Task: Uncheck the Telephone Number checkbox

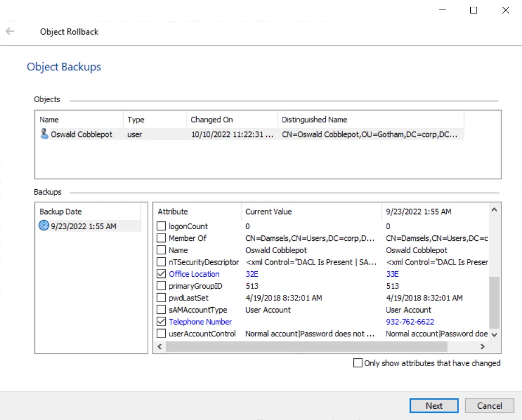Action: (161, 322)
